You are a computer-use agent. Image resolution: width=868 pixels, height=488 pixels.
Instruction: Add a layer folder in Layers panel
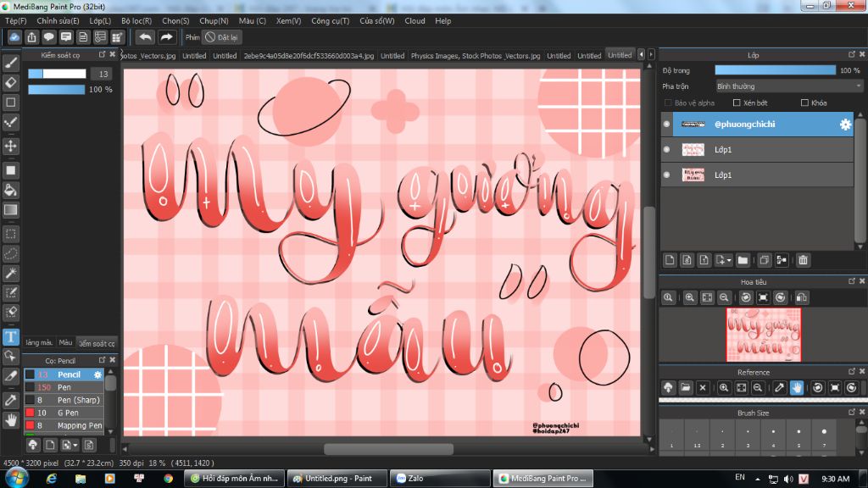pos(743,260)
